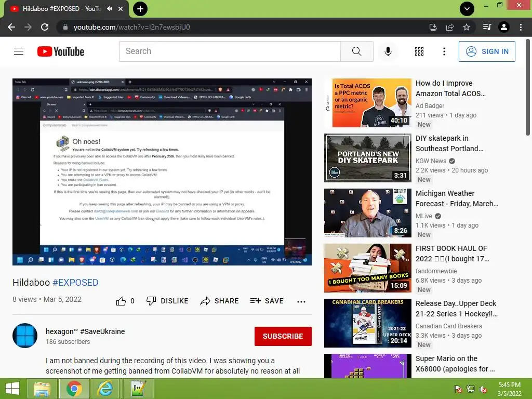The height and width of the screenshot is (399, 532).
Task: Click SAVE to add to playlist
Action: pyautogui.click(x=267, y=301)
